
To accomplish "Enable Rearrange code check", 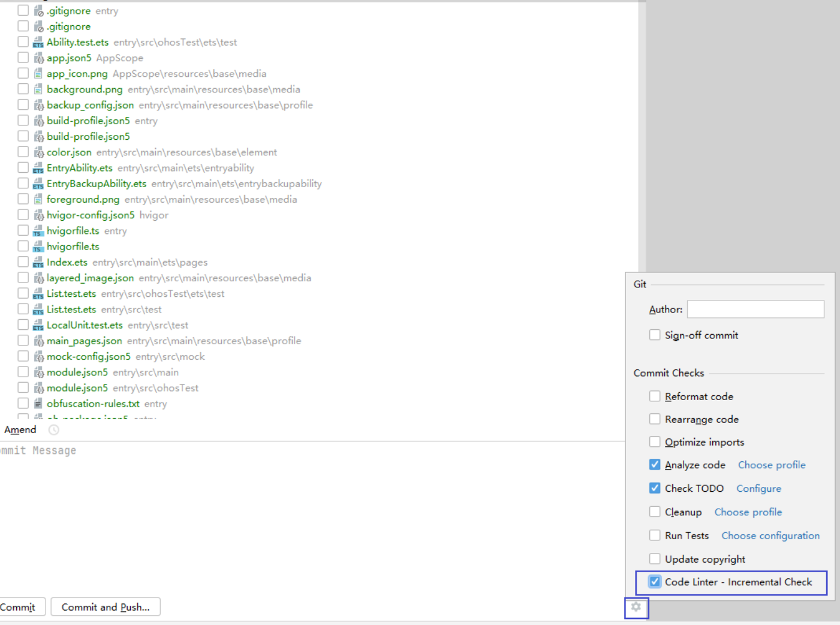I will coord(655,419).
